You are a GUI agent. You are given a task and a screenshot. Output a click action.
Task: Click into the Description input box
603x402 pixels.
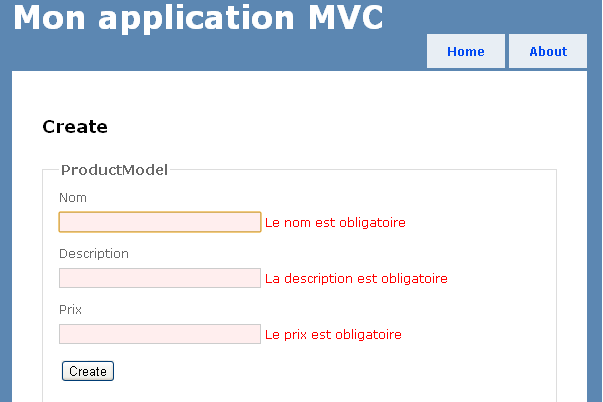[x=160, y=278]
